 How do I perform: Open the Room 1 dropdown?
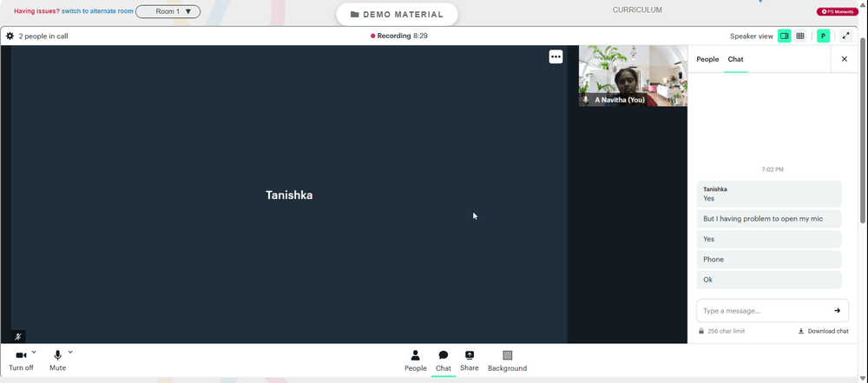168,11
